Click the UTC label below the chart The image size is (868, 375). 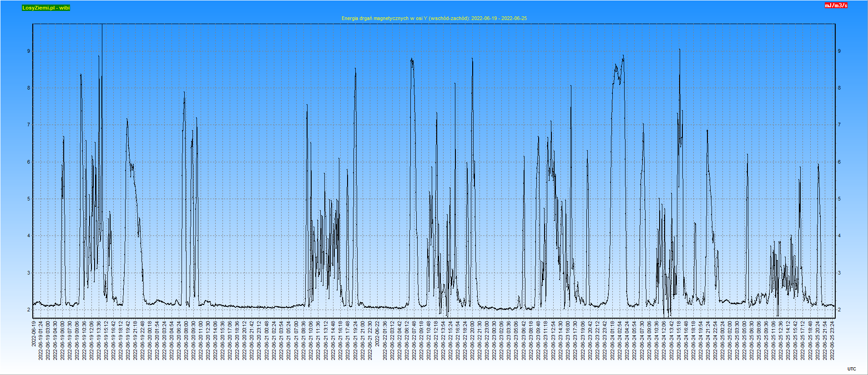point(852,369)
